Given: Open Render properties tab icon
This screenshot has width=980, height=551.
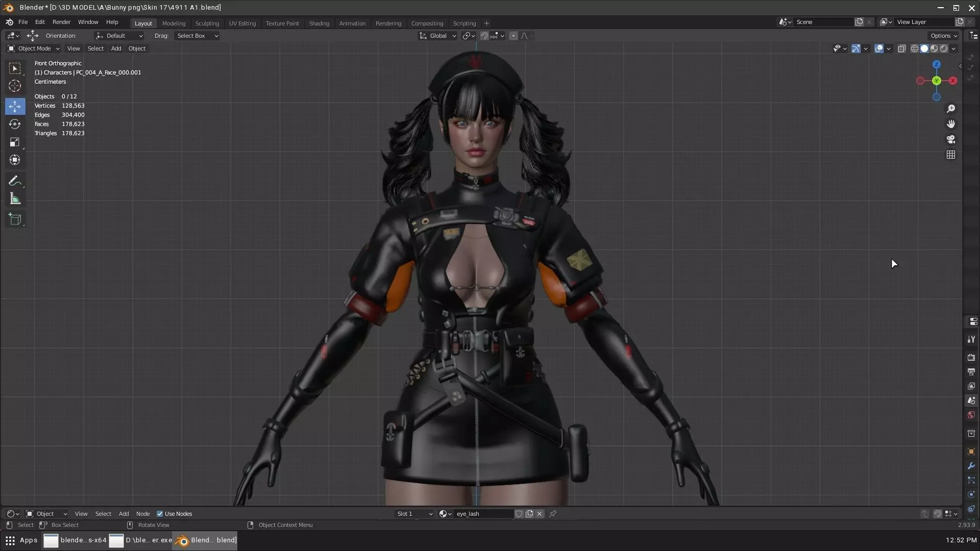Looking at the screenshot, I should 971,357.
